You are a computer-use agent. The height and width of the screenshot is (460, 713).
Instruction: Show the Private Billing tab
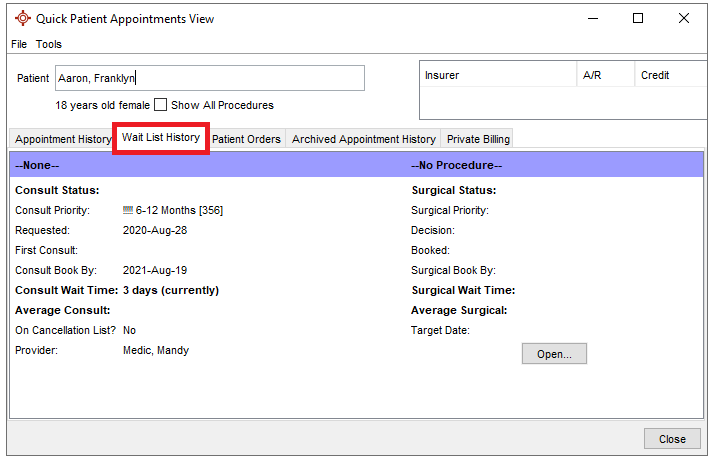[x=478, y=139]
